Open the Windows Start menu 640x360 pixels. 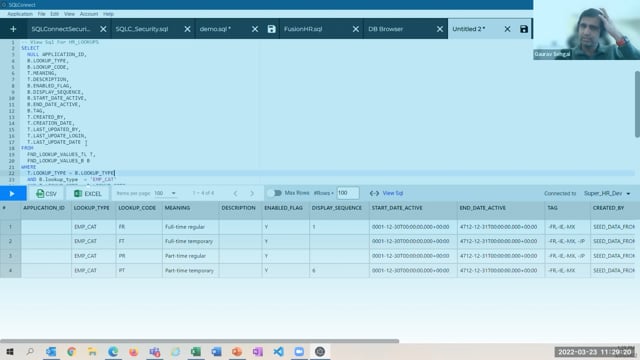[10, 351]
